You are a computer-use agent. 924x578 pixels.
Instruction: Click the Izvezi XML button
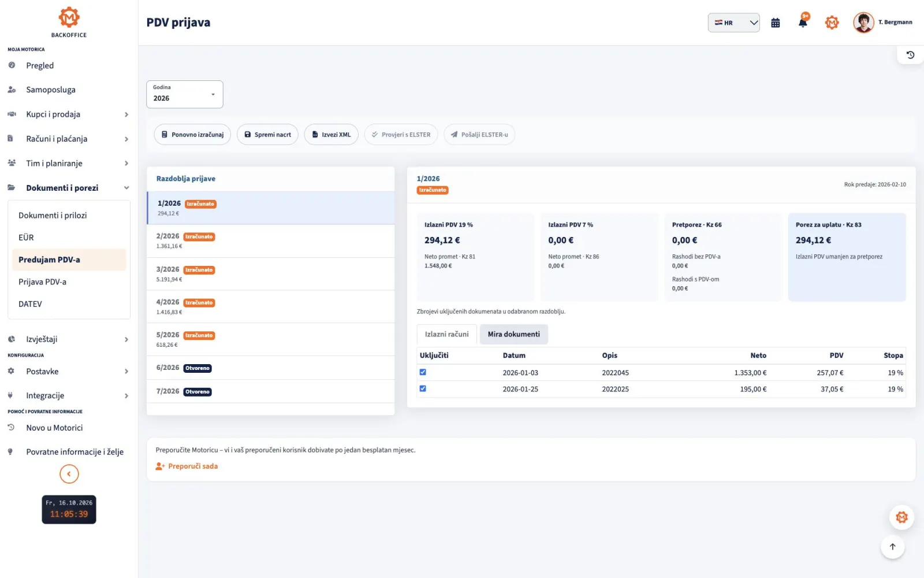331,135
